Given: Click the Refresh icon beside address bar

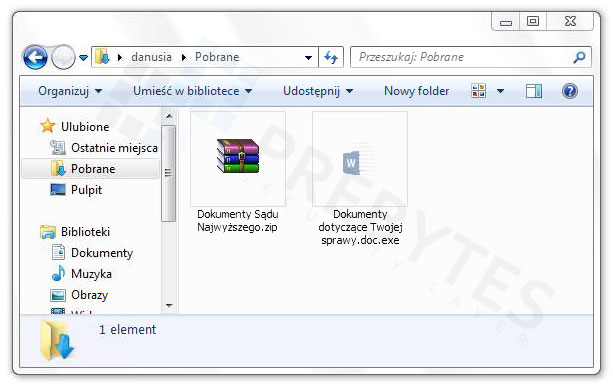Looking at the screenshot, I should click(x=331, y=57).
